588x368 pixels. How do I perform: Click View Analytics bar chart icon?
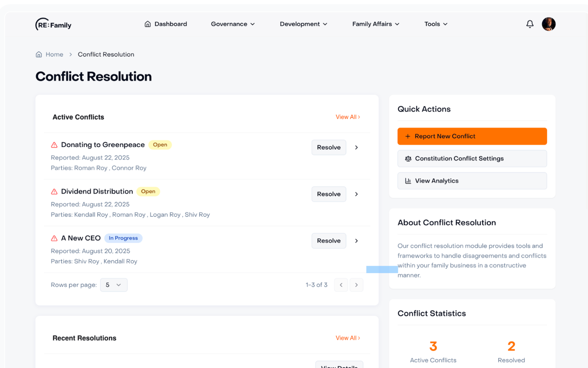point(408,181)
